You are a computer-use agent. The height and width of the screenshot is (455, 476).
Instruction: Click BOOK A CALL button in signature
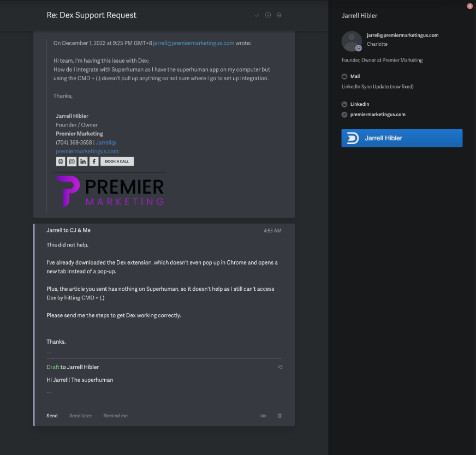tap(117, 161)
